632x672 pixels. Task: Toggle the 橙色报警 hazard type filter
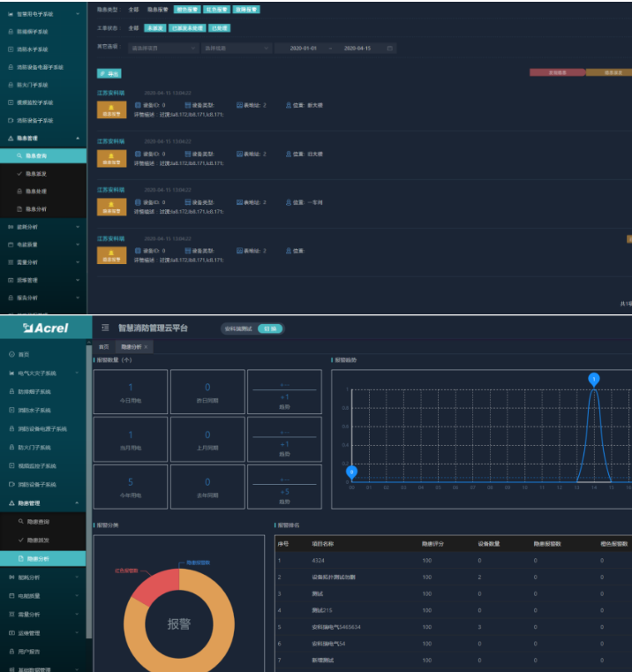(x=187, y=10)
